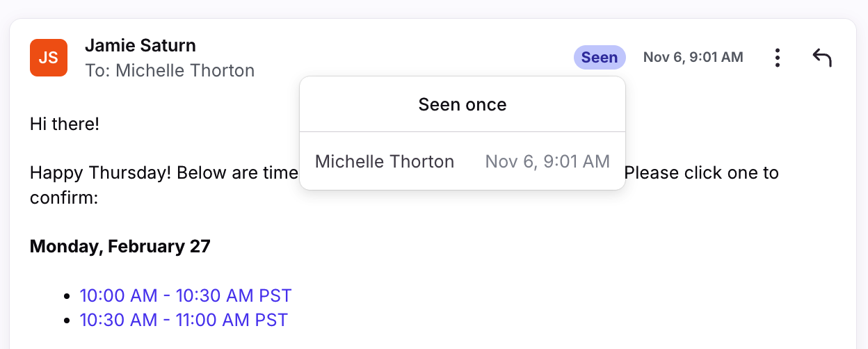Select the 10:00 AM - 10:30 AM PST slot
The image size is (868, 349).
(186, 295)
